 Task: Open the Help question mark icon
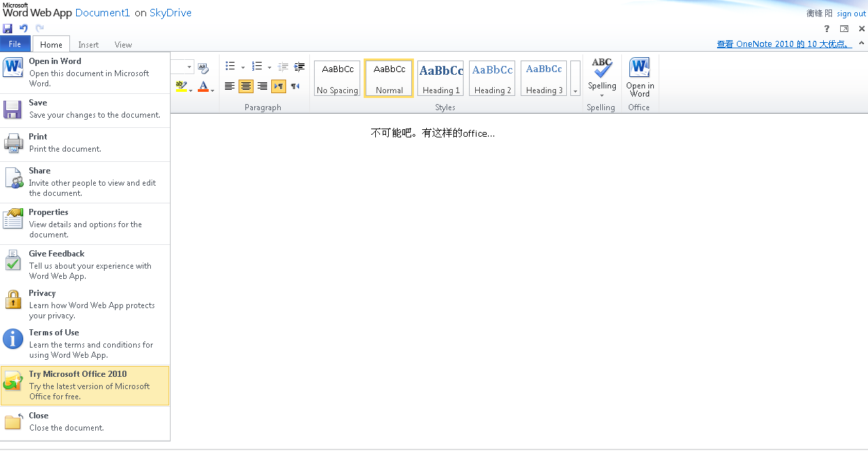click(x=827, y=29)
